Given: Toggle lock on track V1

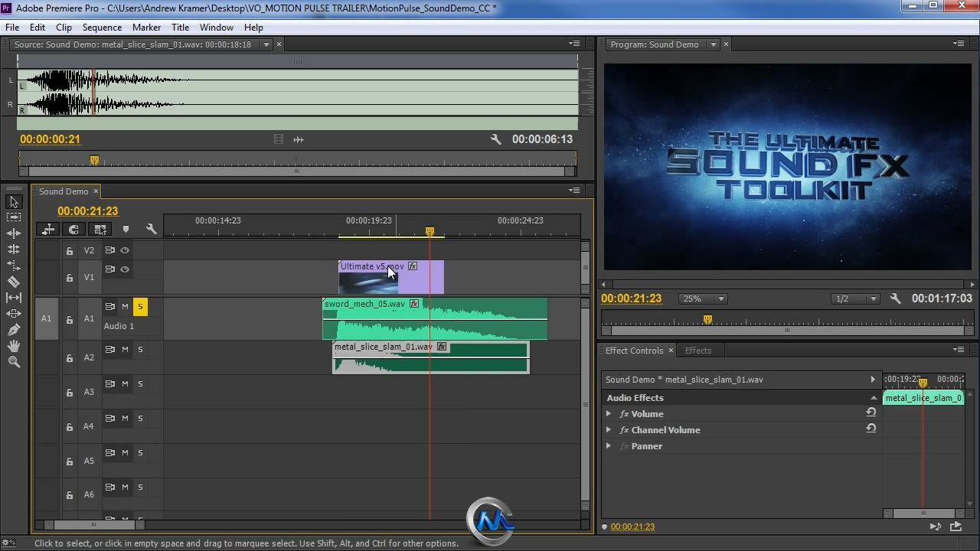Looking at the screenshot, I should point(69,278).
